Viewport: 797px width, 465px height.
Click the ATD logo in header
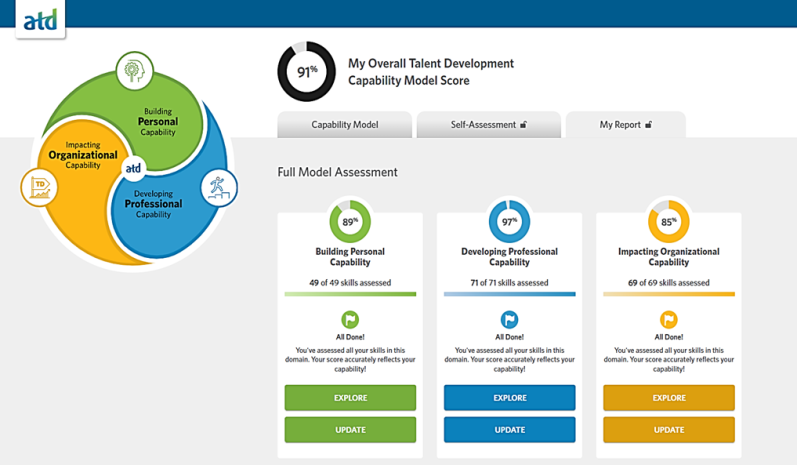tap(40, 19)
